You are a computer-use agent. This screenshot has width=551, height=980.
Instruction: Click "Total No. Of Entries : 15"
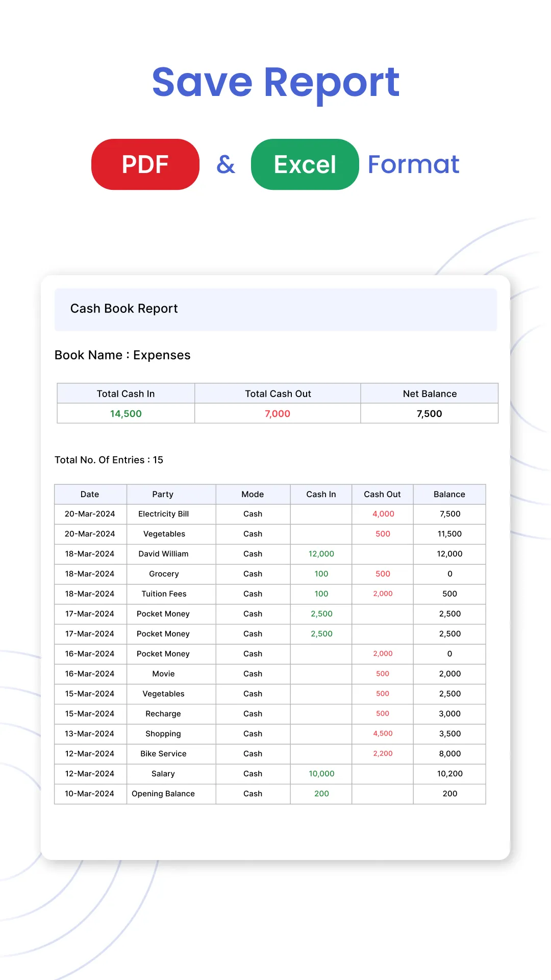point(109,460)
